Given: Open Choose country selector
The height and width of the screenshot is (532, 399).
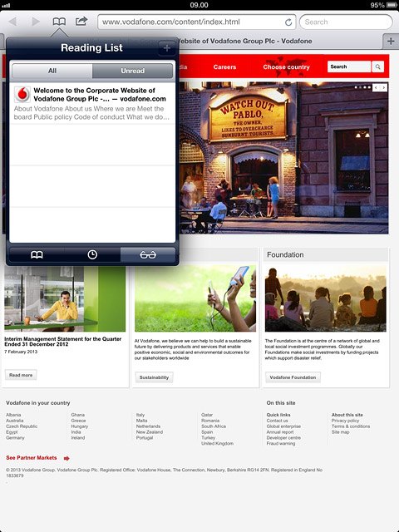Looking at the screenshot, I should point(286,67).
